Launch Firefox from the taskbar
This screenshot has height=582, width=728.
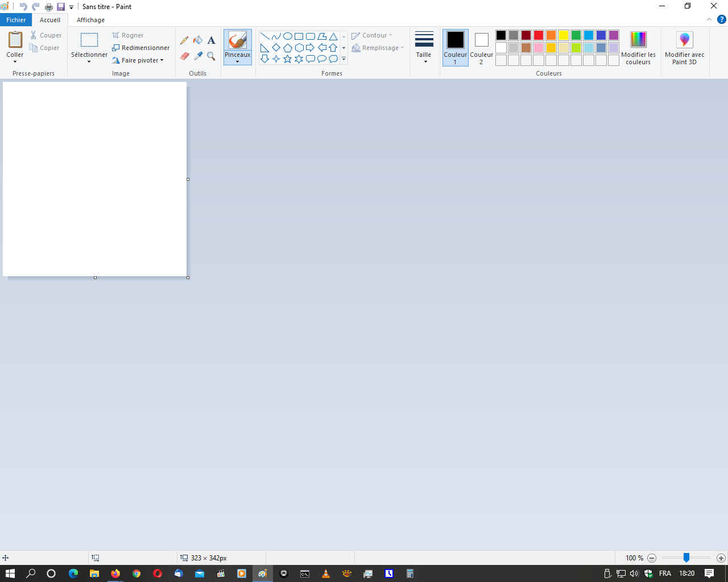(x=115, y=573)
